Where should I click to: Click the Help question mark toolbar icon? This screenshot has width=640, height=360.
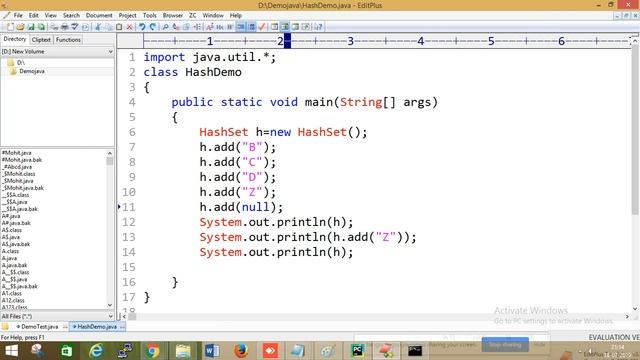[318, 27]
